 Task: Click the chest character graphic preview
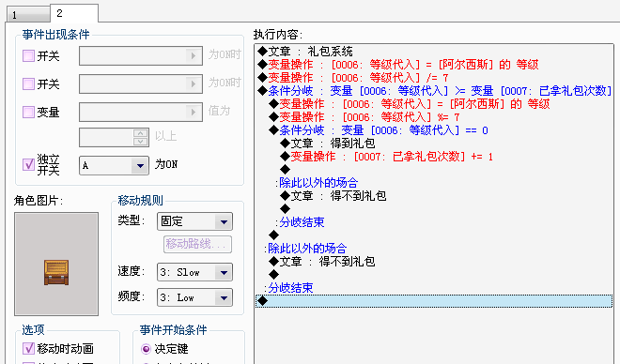(x=56, y=265)
